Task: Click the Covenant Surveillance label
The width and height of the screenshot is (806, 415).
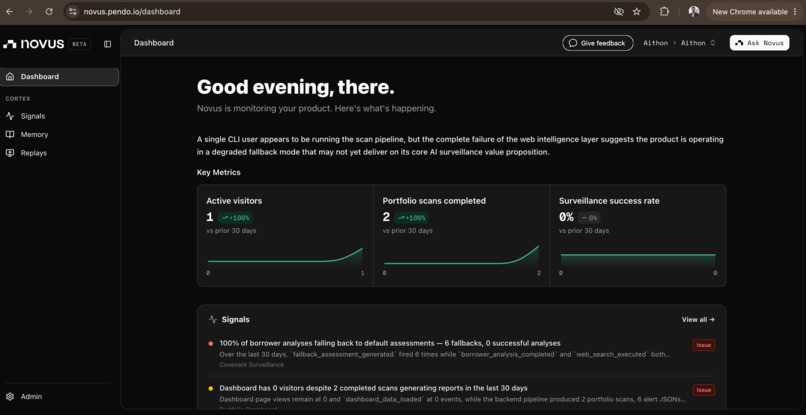Action: pyautogui.click(x=251, y=365)
